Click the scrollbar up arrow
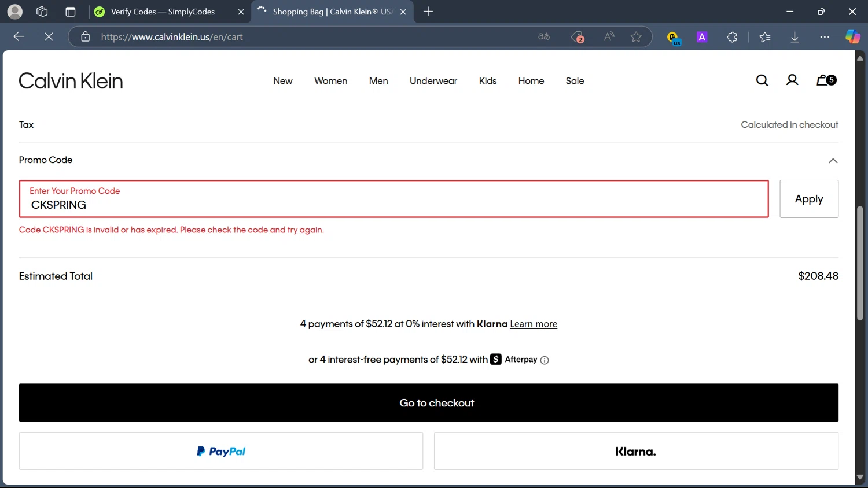Screen dimensions: 868x488 pyautogui.click(x=860, y=58)
